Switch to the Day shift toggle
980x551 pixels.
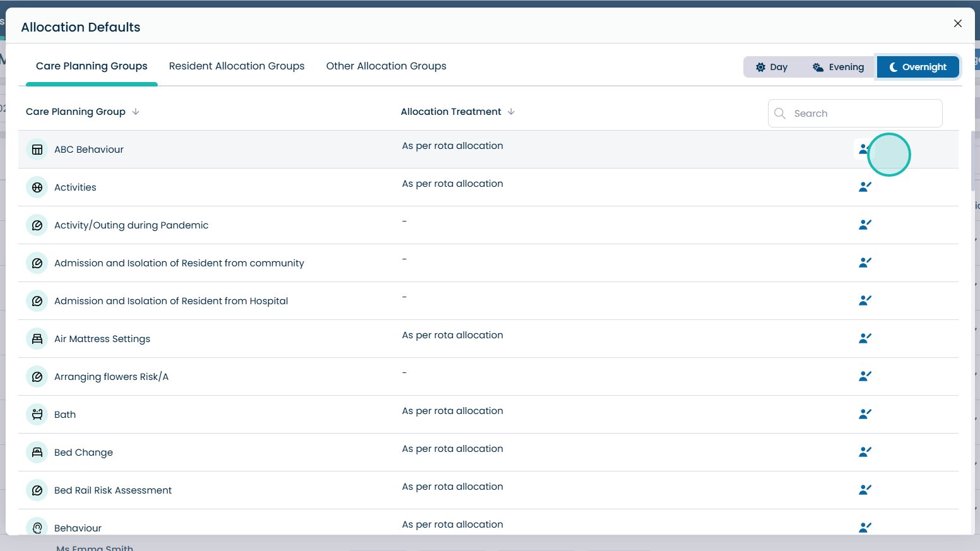772,67
